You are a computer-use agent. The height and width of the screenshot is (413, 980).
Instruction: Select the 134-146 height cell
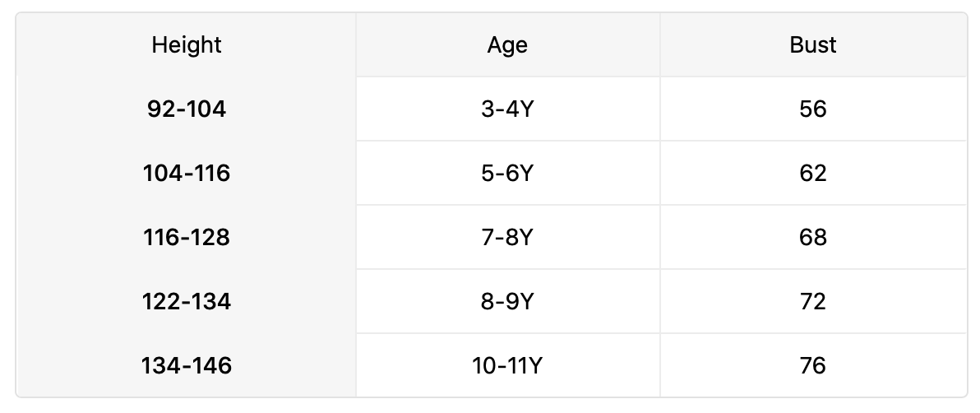tap(187, 365)
